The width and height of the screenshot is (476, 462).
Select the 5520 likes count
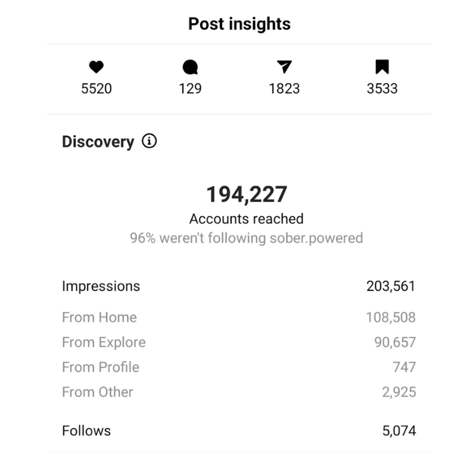pos(97,89)
